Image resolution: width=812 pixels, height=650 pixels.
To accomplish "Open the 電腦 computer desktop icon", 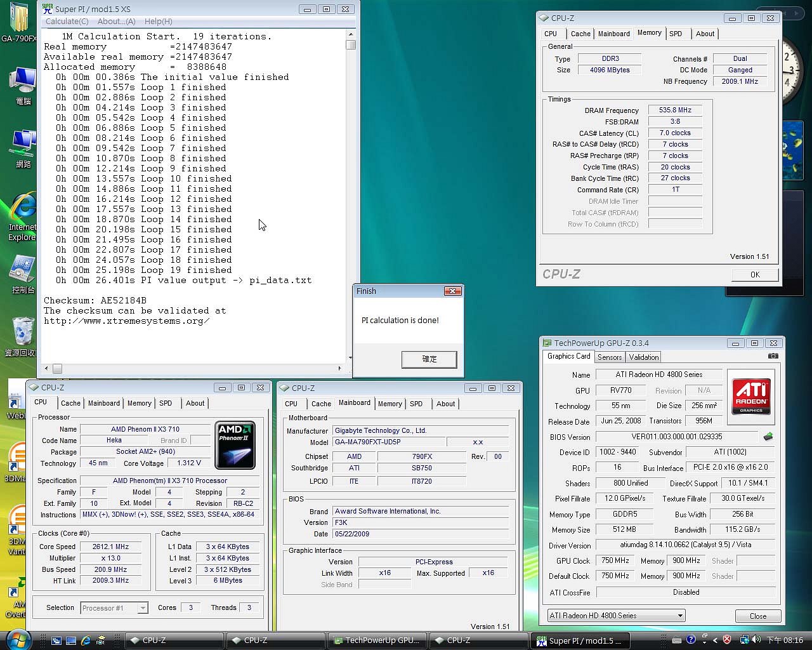I will 23,86.
